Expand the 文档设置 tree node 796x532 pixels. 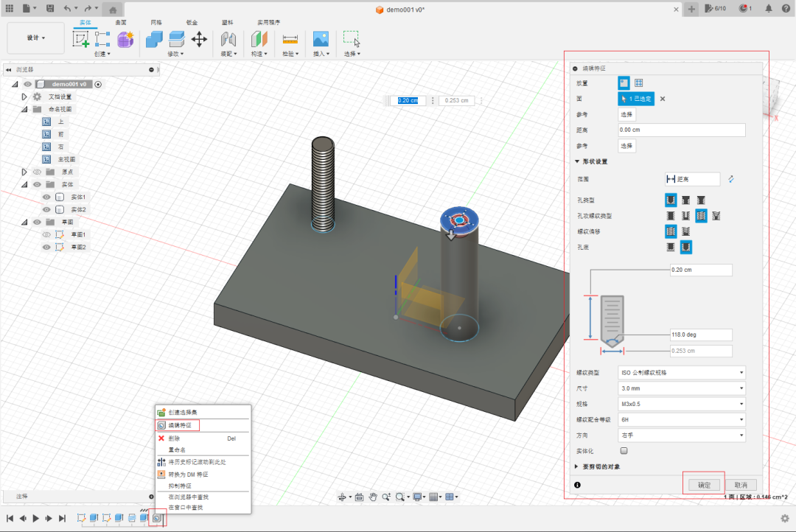pyautogui.click(x=24, y=97)
